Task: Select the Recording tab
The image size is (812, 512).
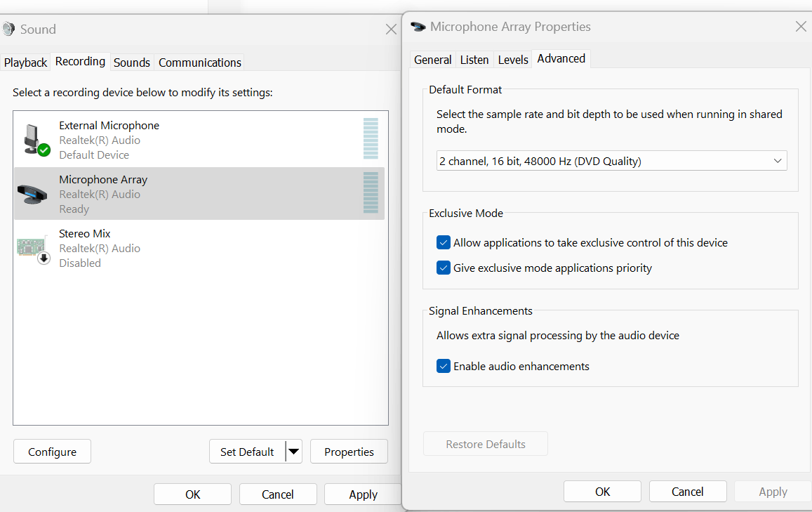Action: [80, 61]
